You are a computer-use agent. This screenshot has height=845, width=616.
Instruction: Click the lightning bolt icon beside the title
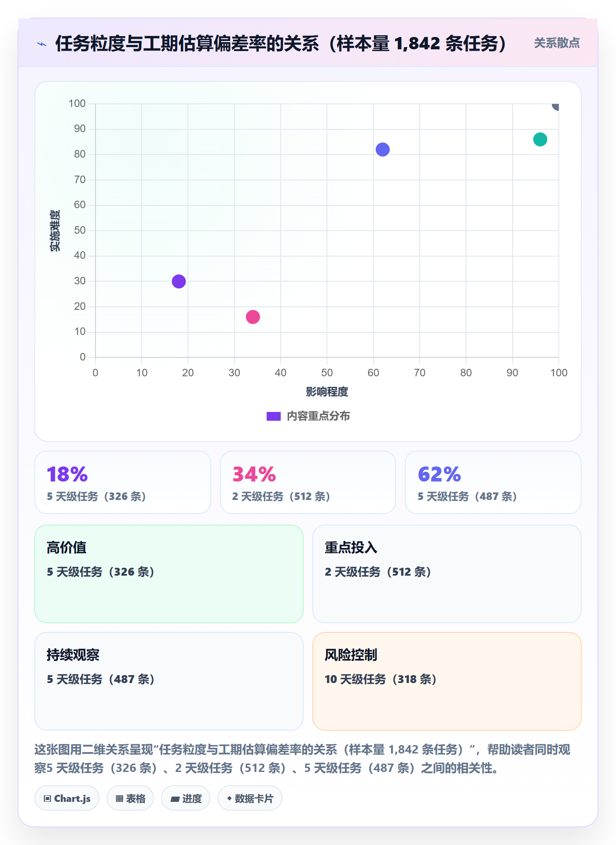(x=42, y=44)
